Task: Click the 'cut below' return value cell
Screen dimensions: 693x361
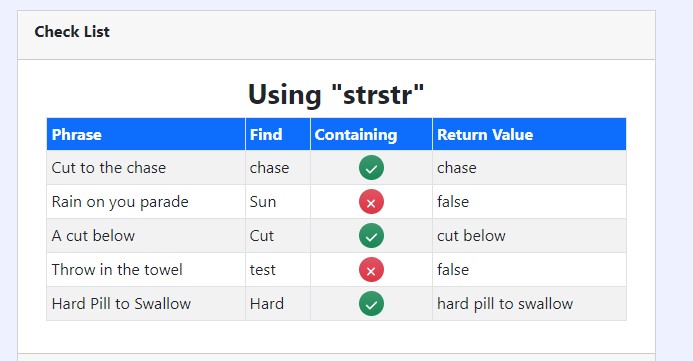Action: point(529,236)
